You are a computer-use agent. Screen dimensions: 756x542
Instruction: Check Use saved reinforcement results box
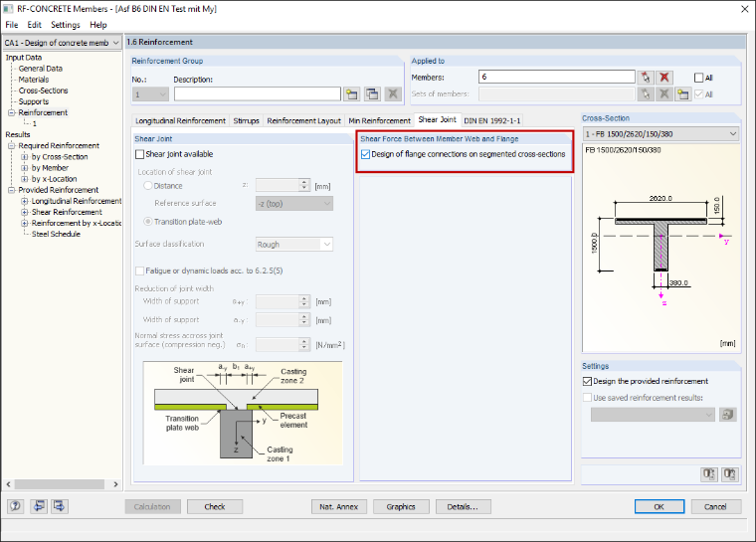coord(587,398)
